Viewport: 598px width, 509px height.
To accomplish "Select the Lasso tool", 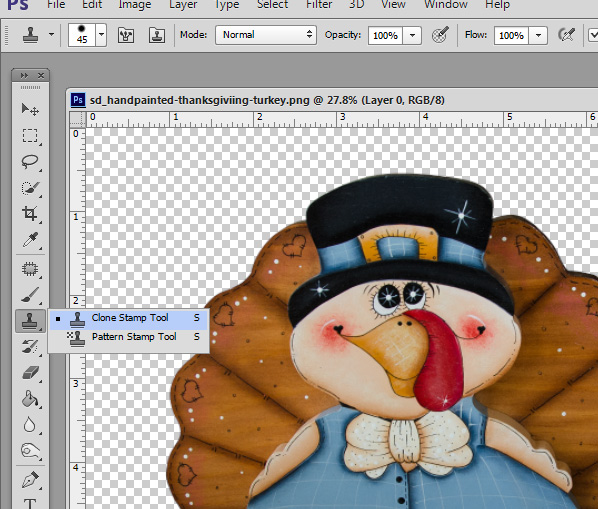I will point(30,162).
